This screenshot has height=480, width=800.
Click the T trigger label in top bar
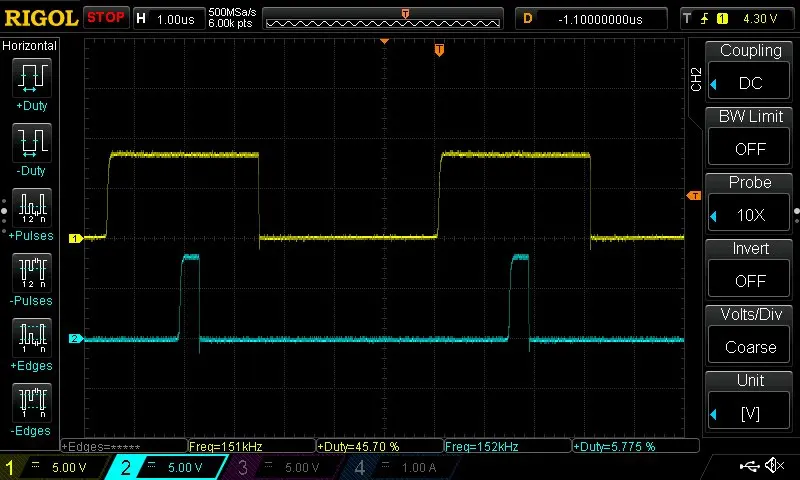[687, 18]
